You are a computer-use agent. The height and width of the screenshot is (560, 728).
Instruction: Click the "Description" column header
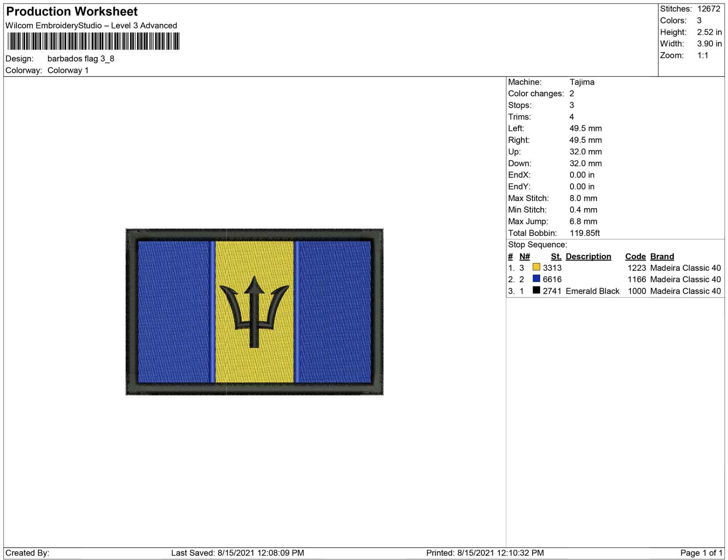pyautogui.click(x=589, y=257)
